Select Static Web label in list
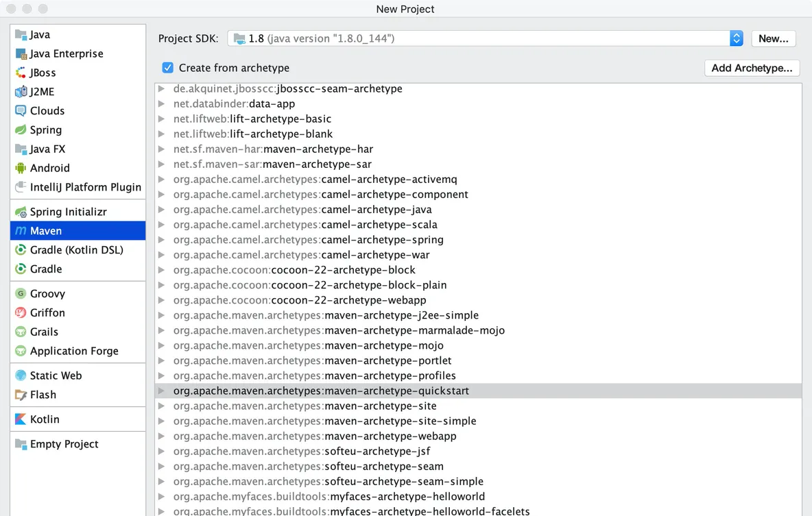Image resolution: width=812 pixels, height=516 pixels. click(x=56, y=376)
